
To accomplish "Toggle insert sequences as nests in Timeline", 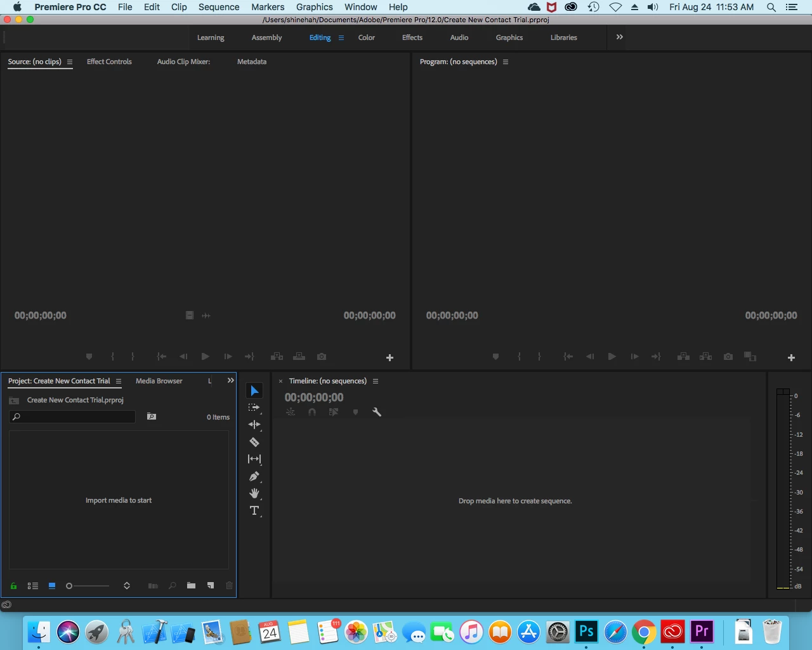I will point(291,412).
